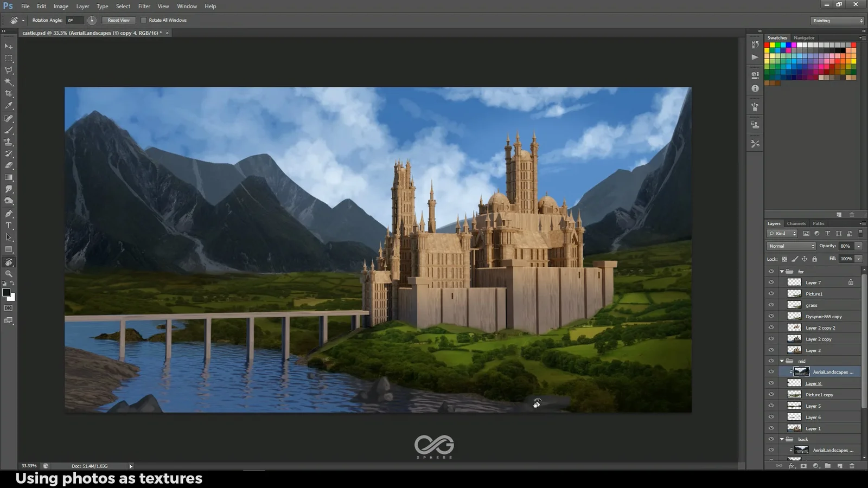Select the Crop tool in the toolbar

9,93
